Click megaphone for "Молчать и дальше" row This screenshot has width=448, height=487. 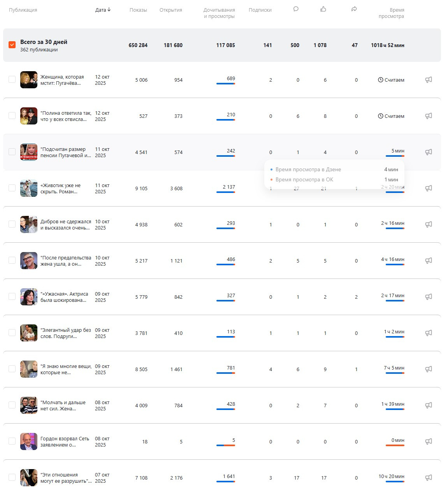[429, 405]
